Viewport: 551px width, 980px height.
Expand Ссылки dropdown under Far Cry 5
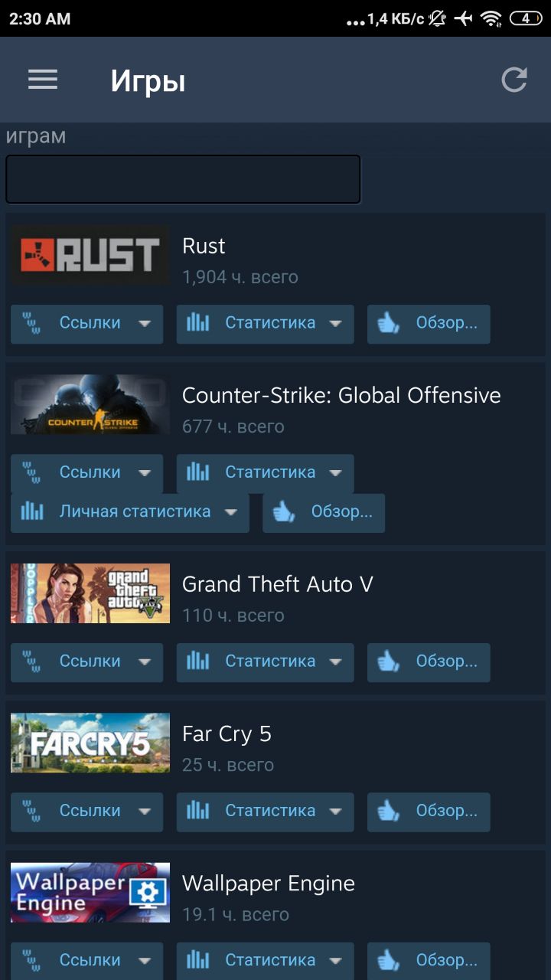click(145, 812)
